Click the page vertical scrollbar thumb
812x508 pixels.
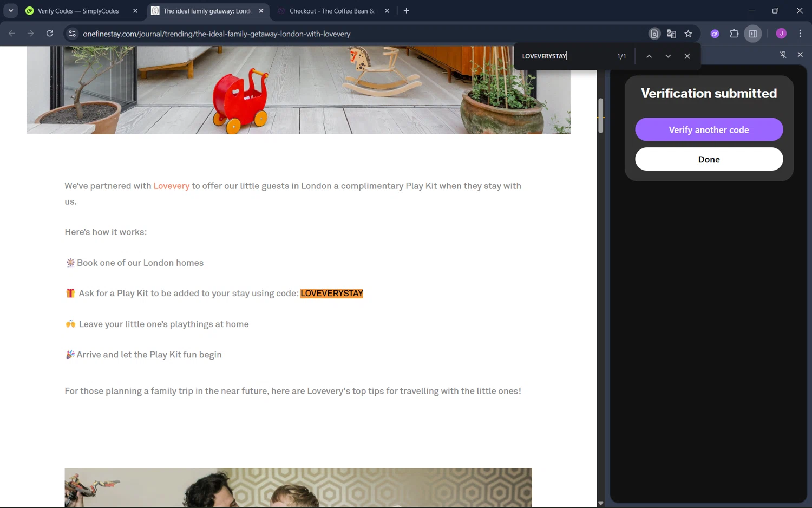[600, 115]
